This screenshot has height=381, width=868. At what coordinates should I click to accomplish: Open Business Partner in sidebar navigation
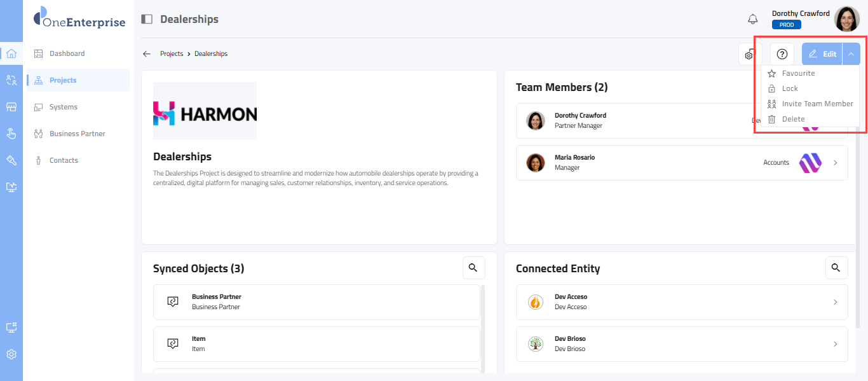tap(77, 134)
